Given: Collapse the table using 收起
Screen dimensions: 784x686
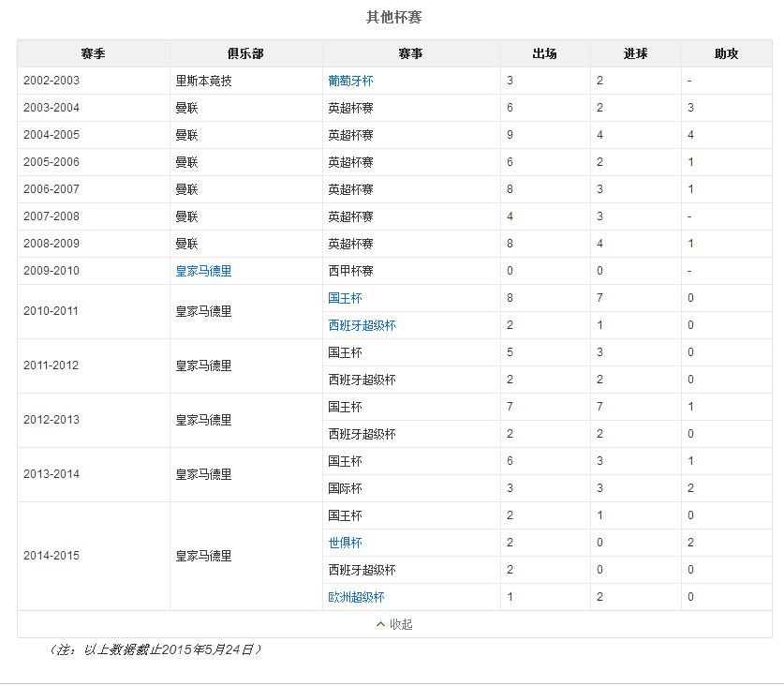Looking at the screenshot, I should point(401,623).
